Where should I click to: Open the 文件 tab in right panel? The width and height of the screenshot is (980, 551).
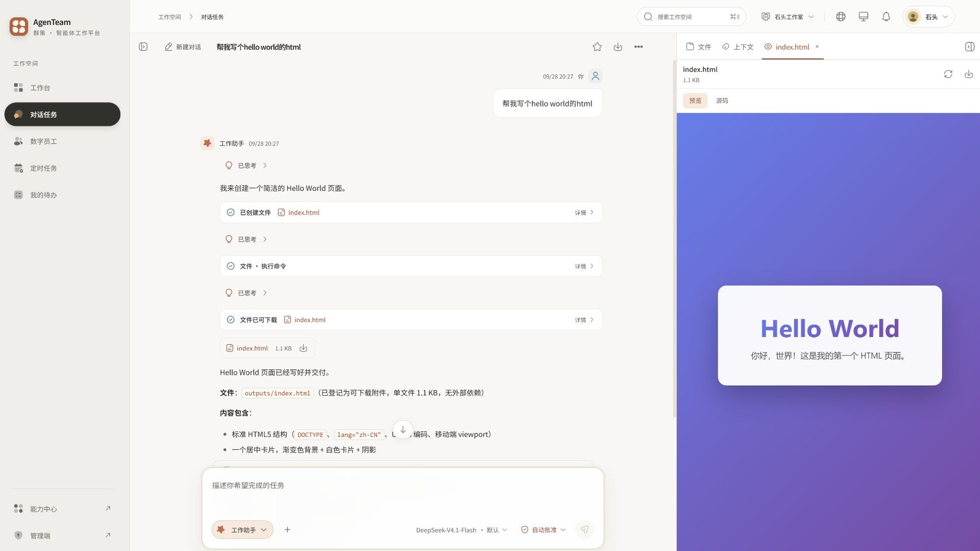coord(699,47)
